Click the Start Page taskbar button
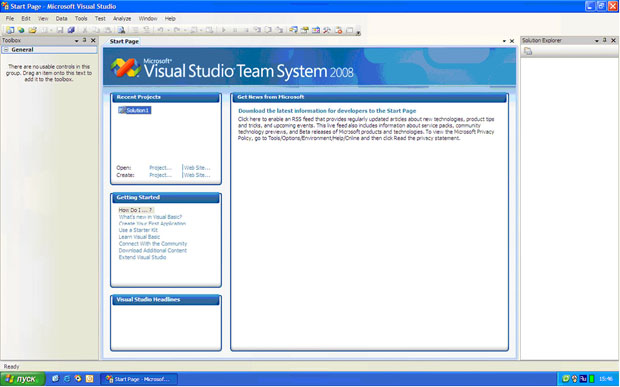This screenshot has height=387, width=620. (138, 379)
